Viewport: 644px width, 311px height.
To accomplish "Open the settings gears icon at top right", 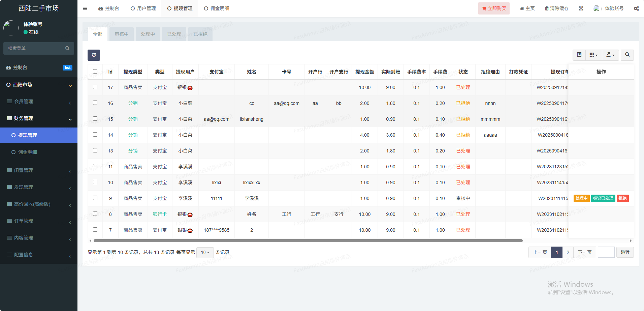I will (636, 8).
